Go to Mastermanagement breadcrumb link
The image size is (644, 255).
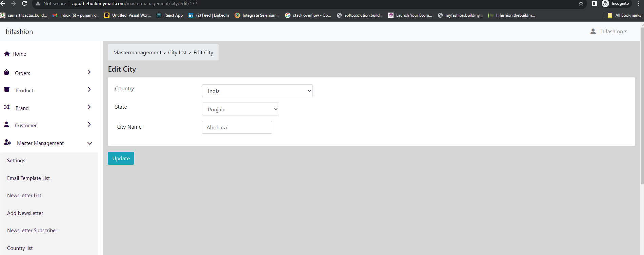137,53
